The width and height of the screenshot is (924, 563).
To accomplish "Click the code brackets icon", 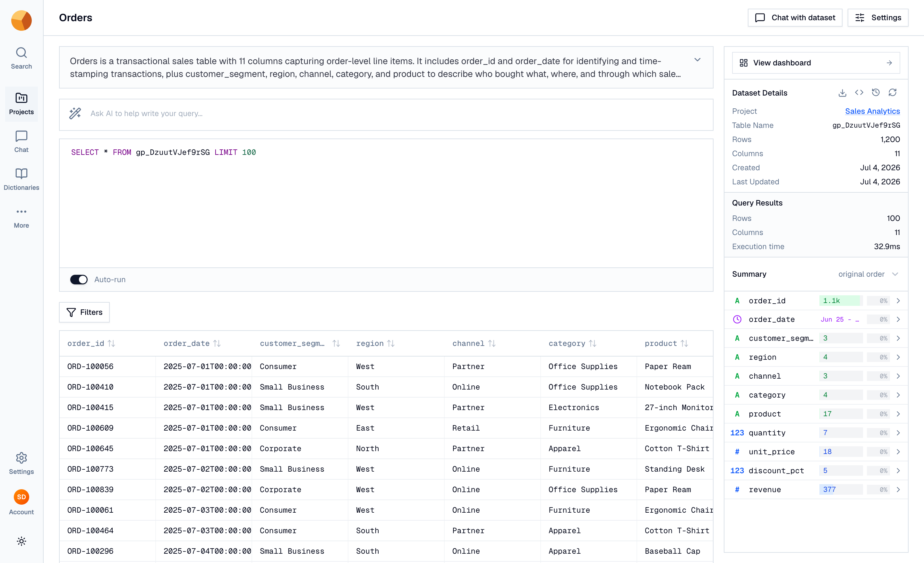I will (x=859, y=93).
